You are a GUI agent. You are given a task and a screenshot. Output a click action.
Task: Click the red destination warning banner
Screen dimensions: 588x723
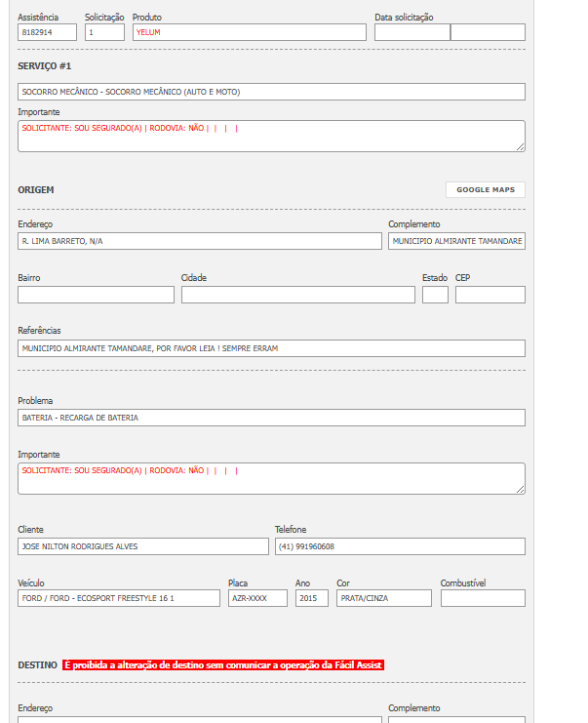(x=223, y=664)
